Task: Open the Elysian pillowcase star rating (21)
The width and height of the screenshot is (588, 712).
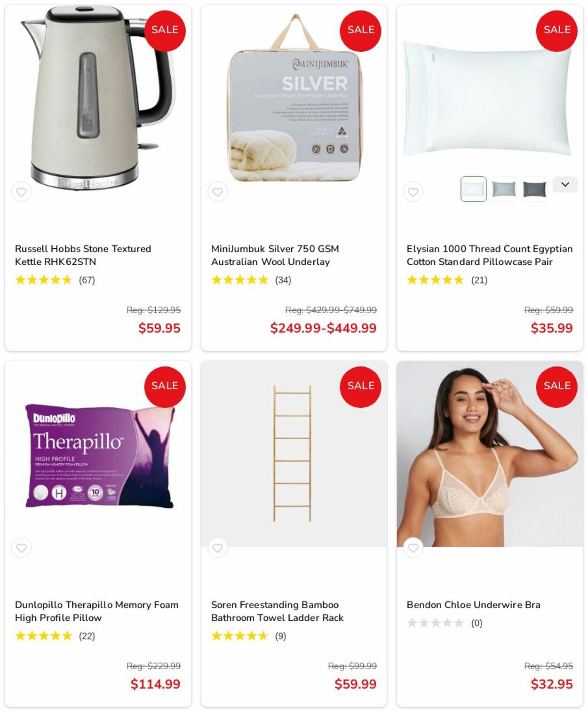Action: (447, 280)
